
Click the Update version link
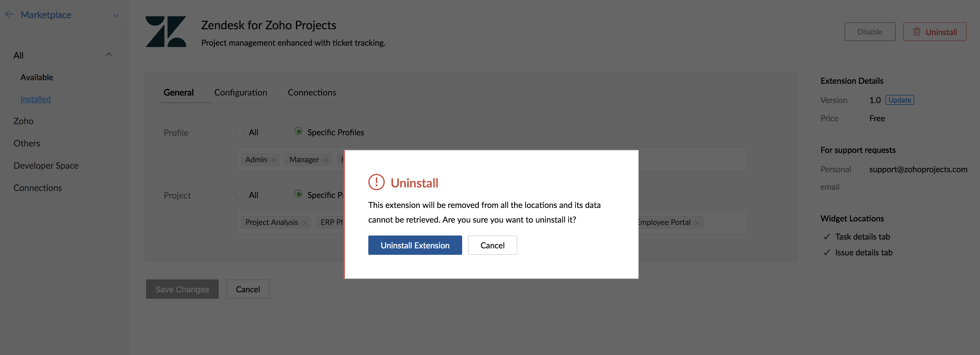coord(899,100)
